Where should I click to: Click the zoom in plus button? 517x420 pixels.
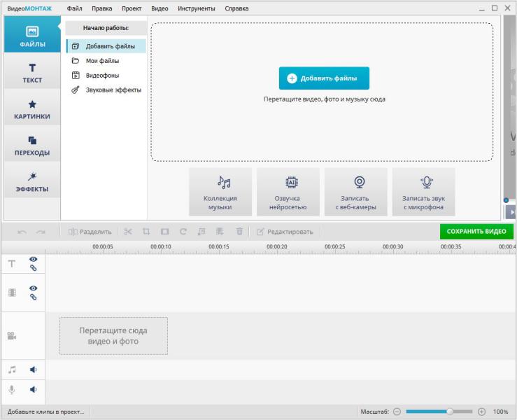tap(481, 412)
